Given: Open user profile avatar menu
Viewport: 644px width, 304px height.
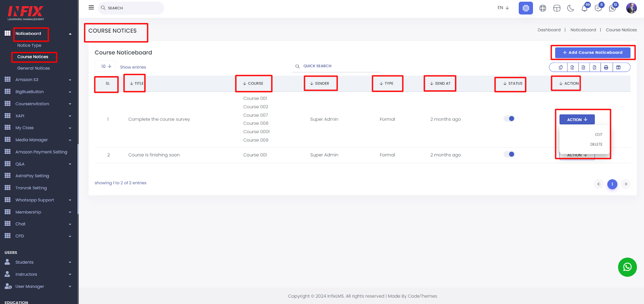Looking at the screenshot, I should pos(631,8).
